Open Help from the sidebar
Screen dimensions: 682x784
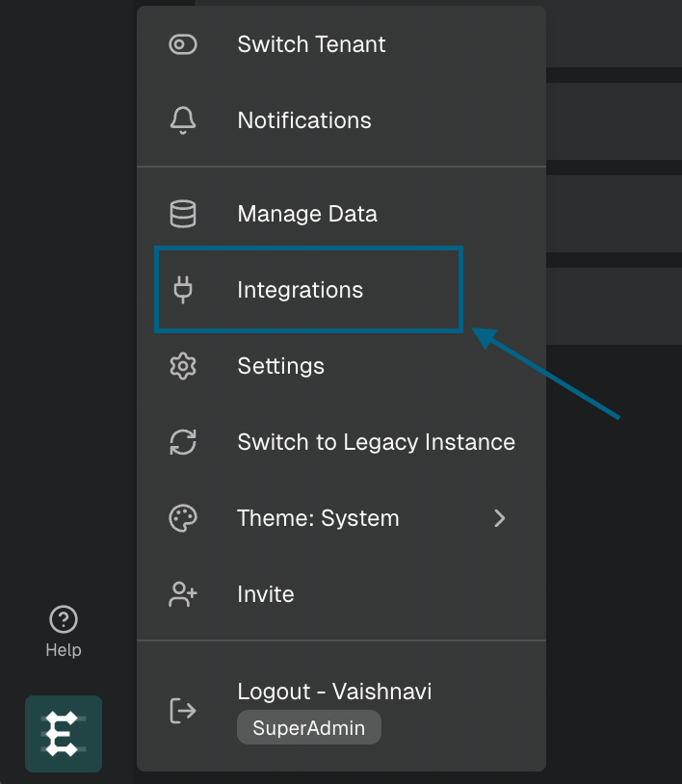64,632
